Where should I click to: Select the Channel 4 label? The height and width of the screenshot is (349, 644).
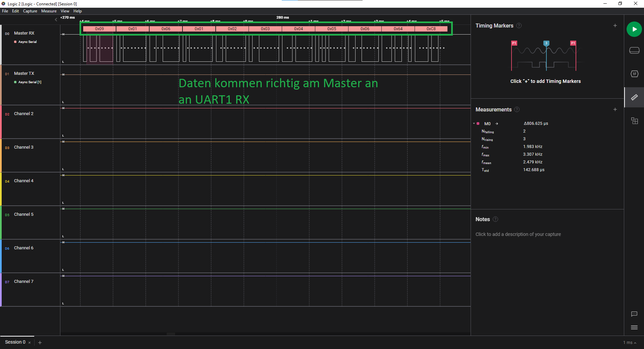pos(24,181)
